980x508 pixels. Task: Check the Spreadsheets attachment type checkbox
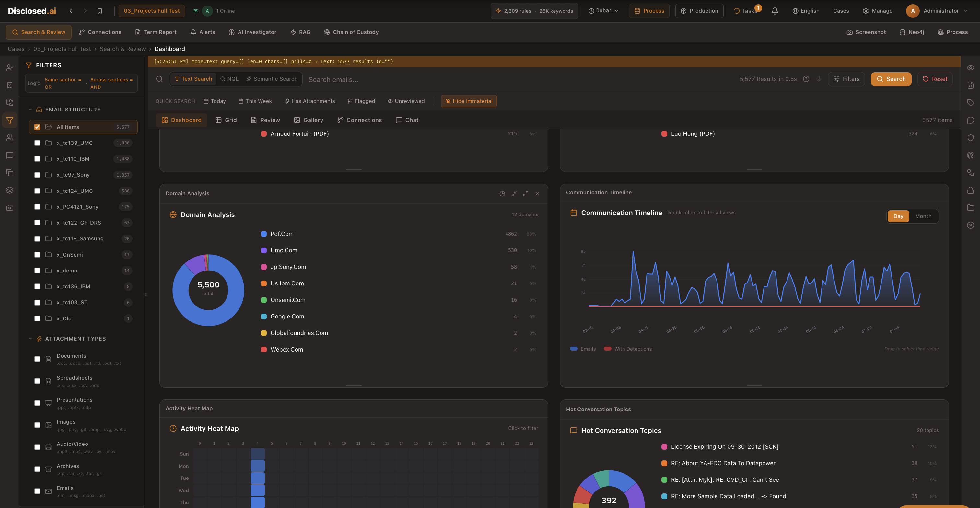pos(37,381)
